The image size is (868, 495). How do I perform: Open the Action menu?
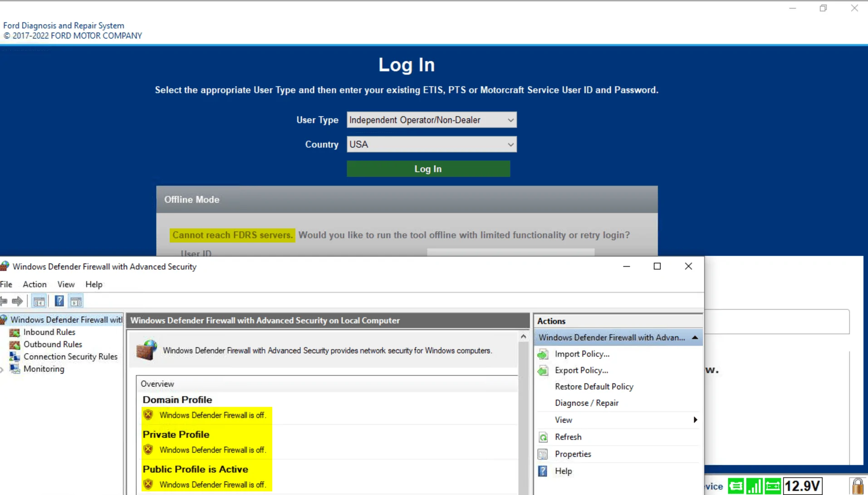coord(34,284)
